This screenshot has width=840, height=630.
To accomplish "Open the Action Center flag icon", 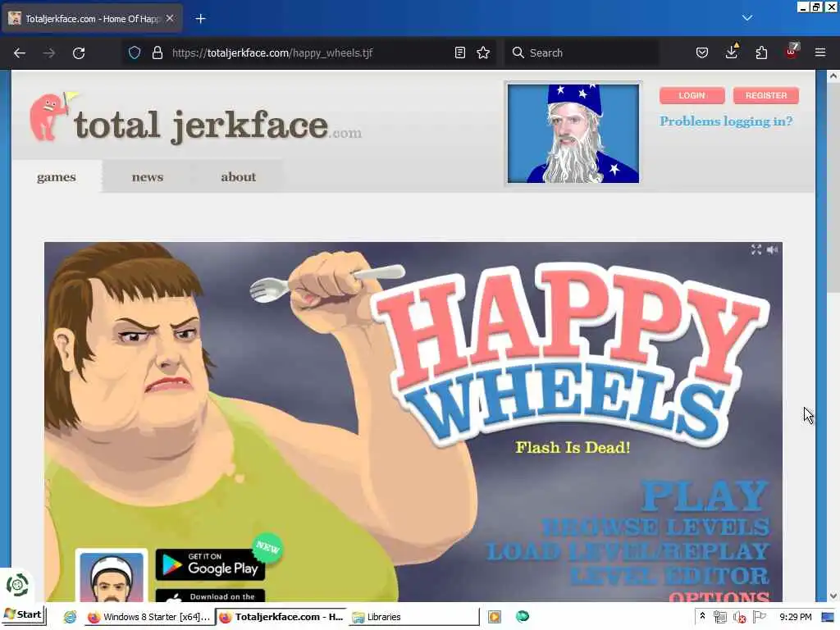I will tap(760, 617).
